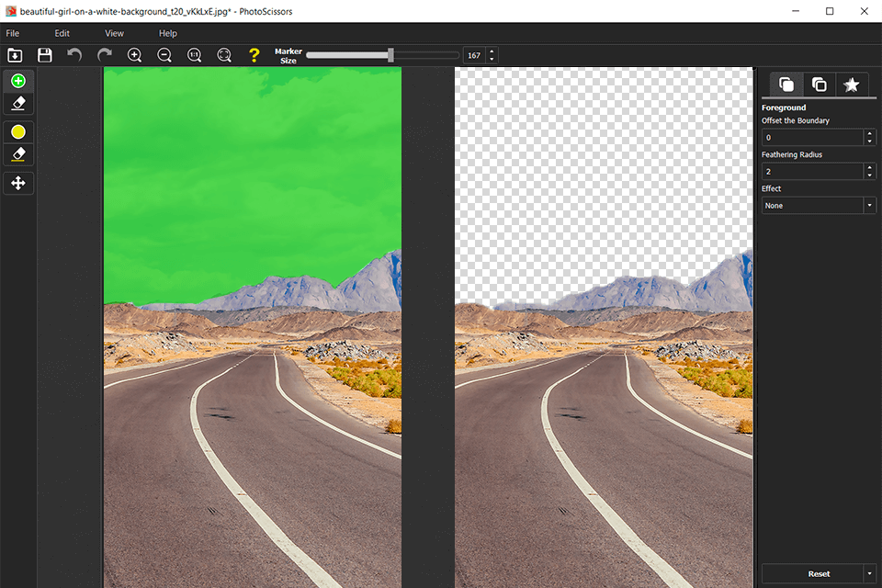Set zoom to 1:1 actual size
This screenshot has width=882, height=588.
194,55
